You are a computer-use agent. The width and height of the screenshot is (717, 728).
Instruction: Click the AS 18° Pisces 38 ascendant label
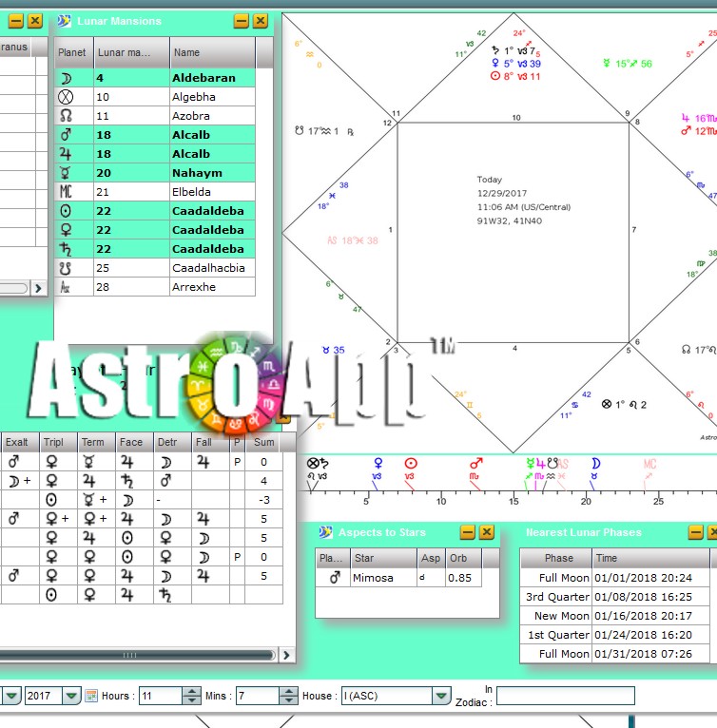(353, 240)
